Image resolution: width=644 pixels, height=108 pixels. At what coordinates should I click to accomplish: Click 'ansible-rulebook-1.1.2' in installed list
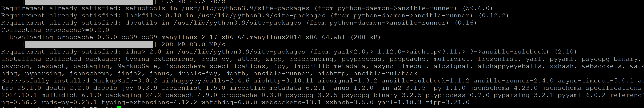[x=425, y=81]
